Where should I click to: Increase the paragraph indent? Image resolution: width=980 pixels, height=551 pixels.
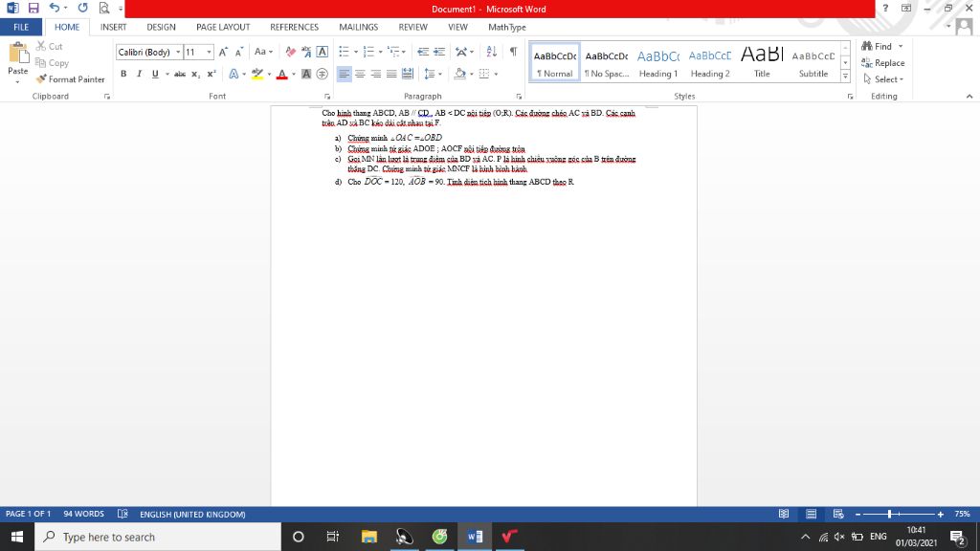pos(439,52)
